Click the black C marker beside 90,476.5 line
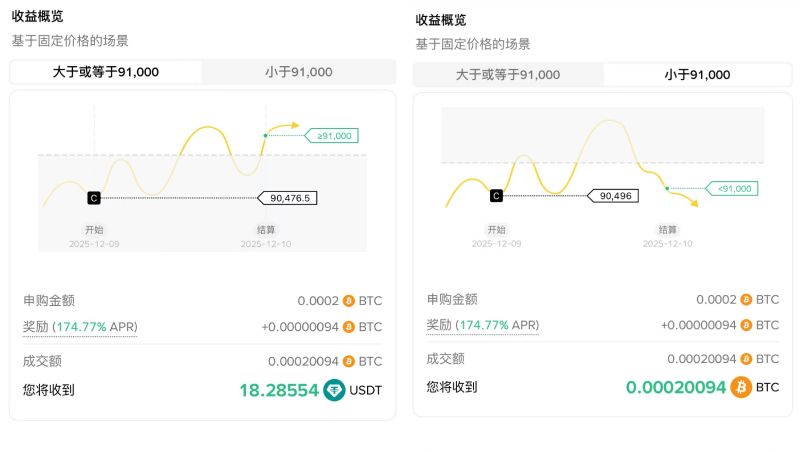This screenshot has width=800, height=452. (x=94, y=198)
